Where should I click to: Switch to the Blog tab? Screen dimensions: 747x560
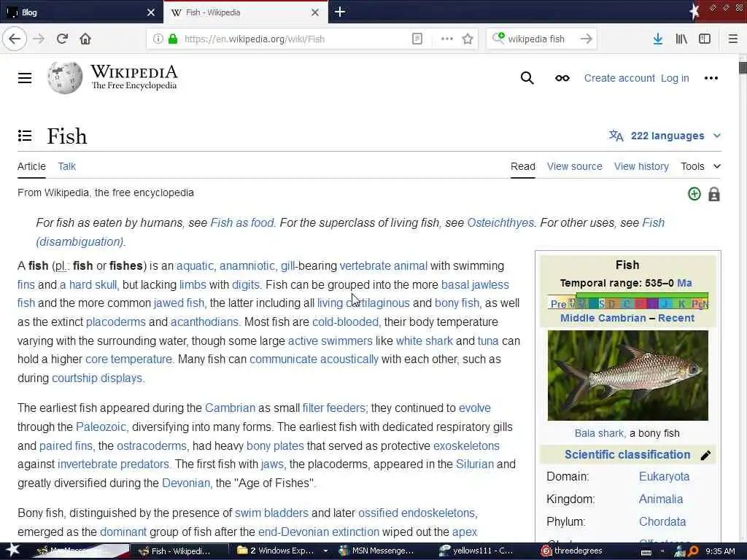81,12
